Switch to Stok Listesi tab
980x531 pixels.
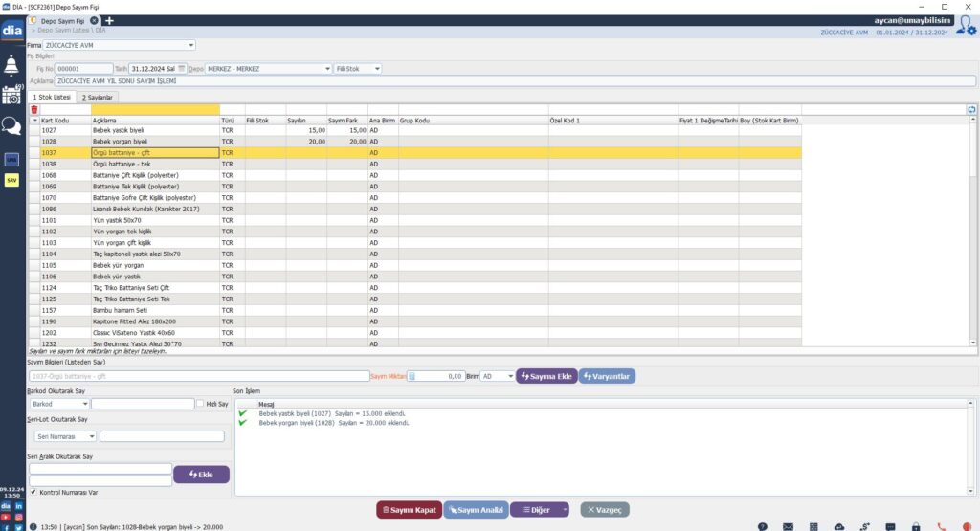pos(52,97)
